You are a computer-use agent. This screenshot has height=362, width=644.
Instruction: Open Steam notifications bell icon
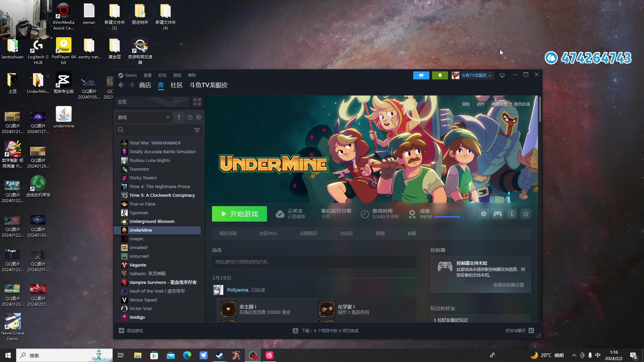pos(440,75)
